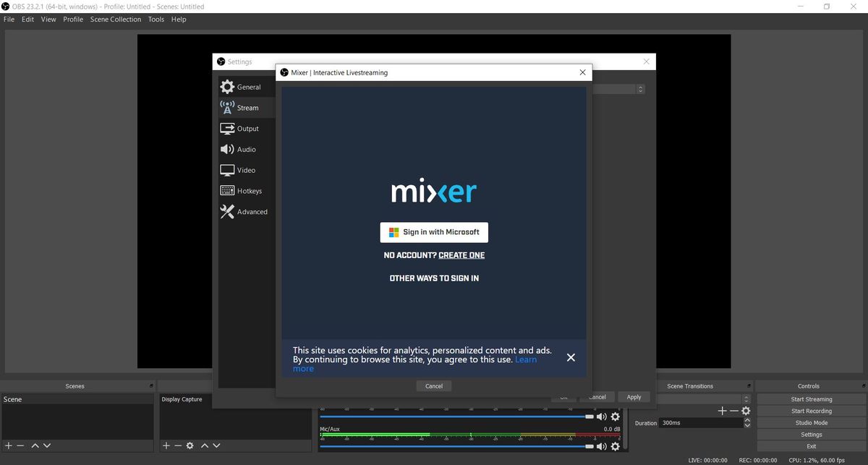Add a new scene with the plus icon
The width and height of the screenshot is (868, 465).
7,445
